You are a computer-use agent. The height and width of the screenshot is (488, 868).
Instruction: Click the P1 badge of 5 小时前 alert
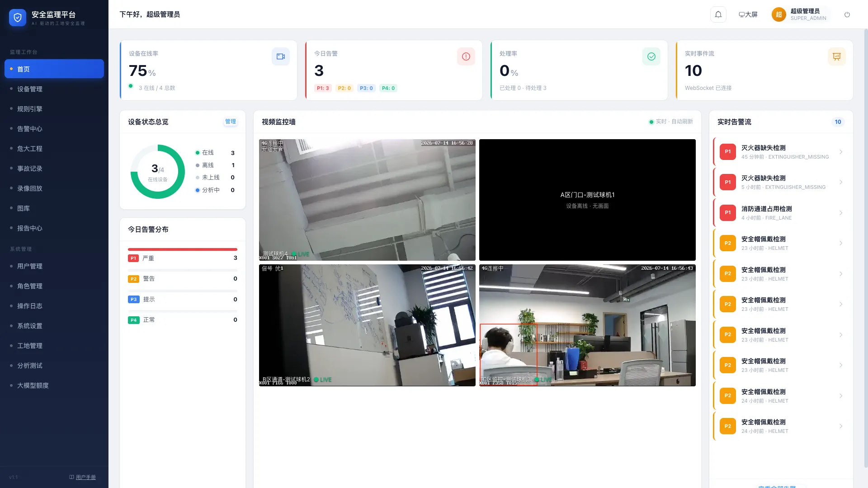[x=728, y=182]
